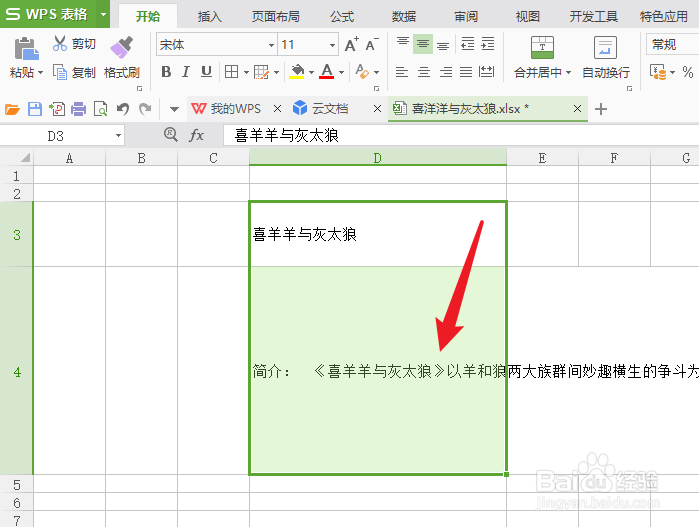
Task: Apply cell borders icon
Action: tap(231, 72)
